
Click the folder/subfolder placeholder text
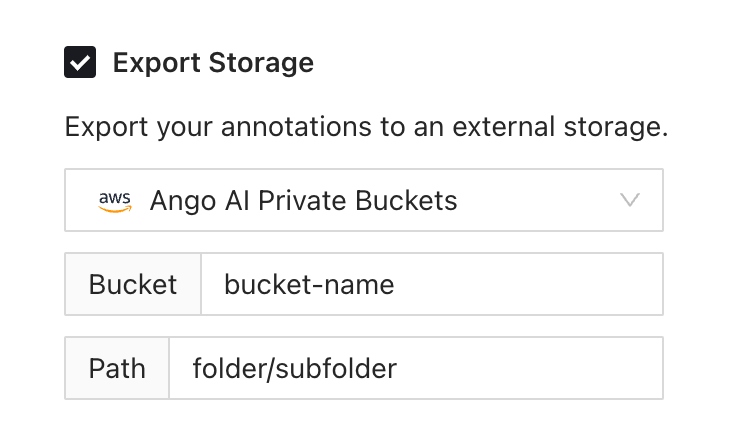(x=295, y=368)
